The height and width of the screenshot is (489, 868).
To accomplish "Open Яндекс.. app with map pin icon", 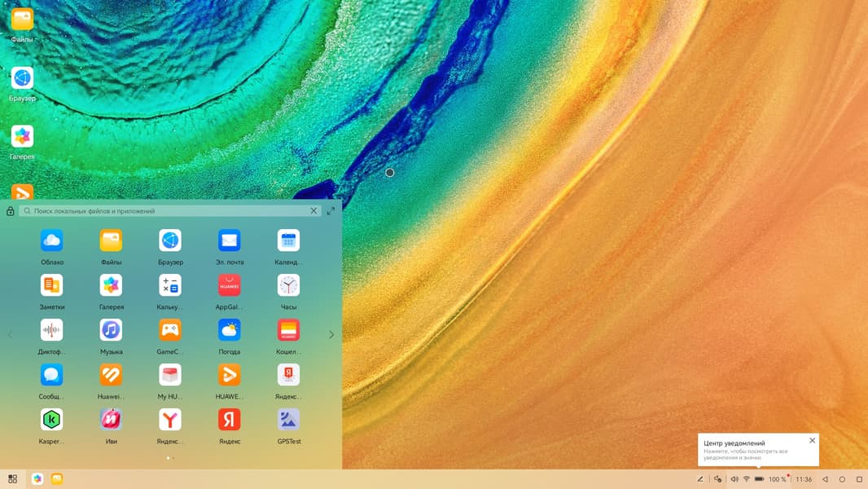I will pos(288,376).
